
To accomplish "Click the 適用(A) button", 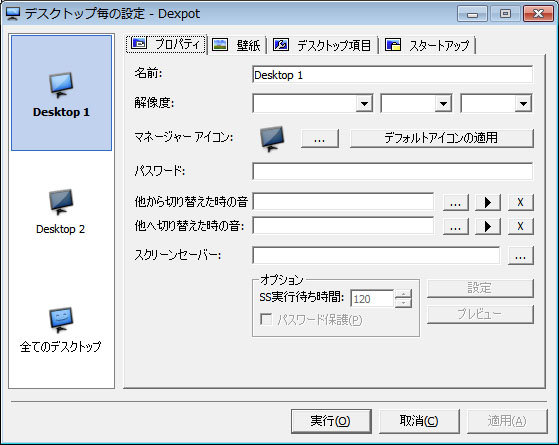I will tap(507, 421).
